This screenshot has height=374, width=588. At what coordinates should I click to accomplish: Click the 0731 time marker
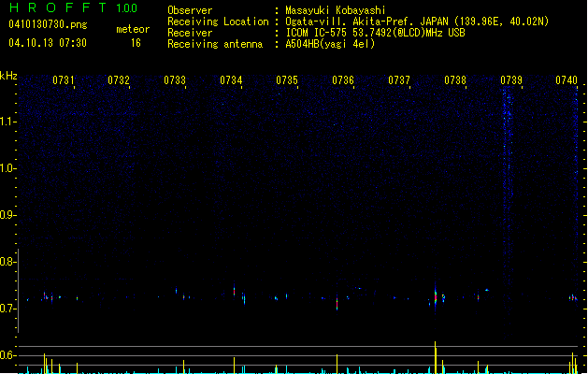63,80
